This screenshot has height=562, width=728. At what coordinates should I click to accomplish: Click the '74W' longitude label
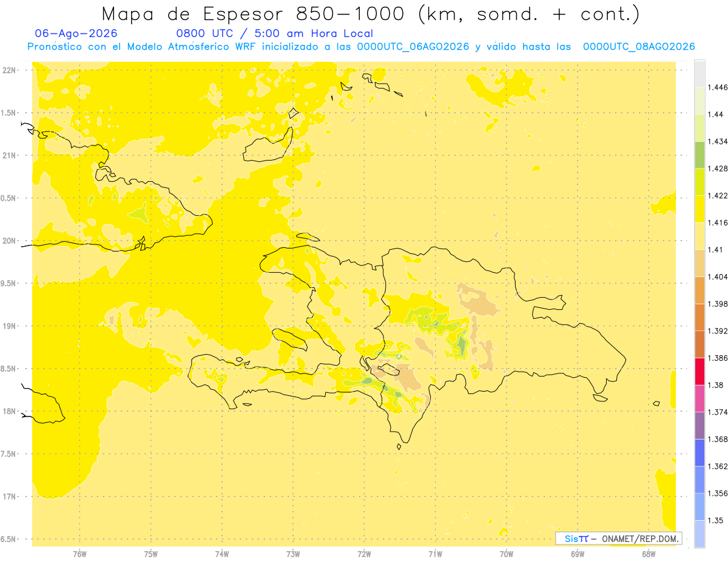click(222, 554)
